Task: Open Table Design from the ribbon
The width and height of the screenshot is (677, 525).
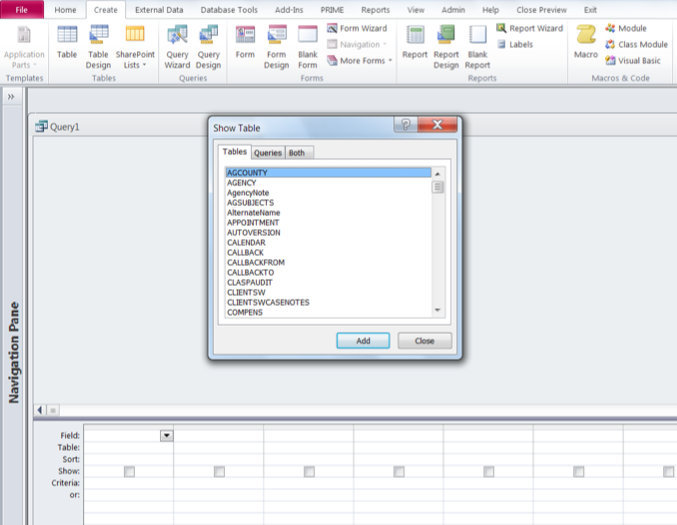Action: [x=98, y=46]
